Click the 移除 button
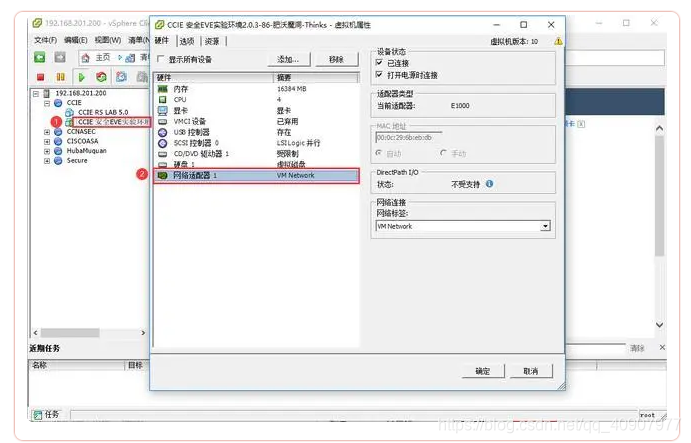 (336, 59)
